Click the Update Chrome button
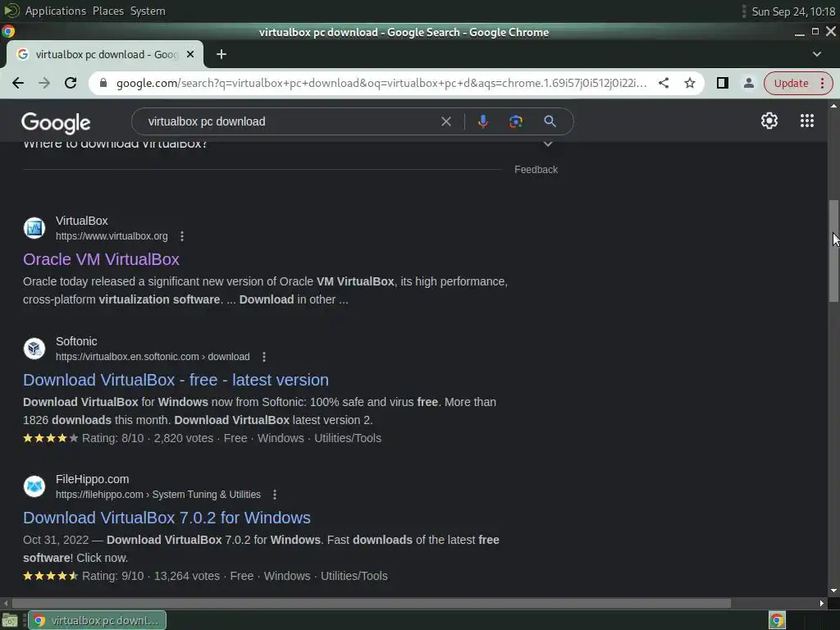840x630 pixels. 797,83
